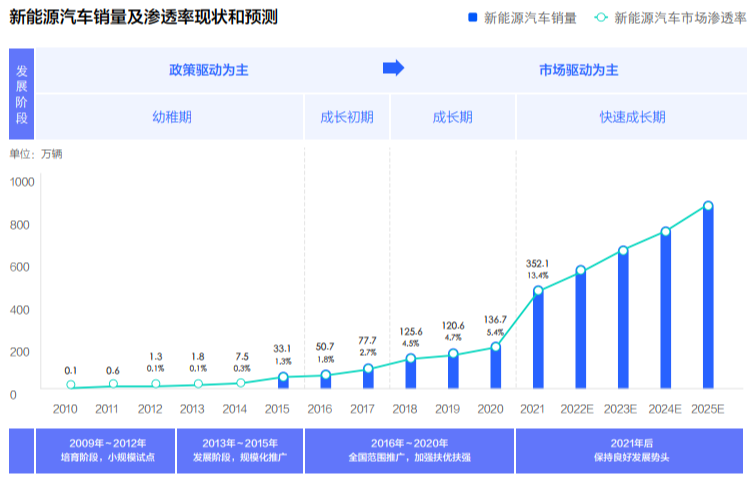Click the 2021年后 保持良好发展势头 footer block
This screenshot has height=481, width=753.
tap(630, 451)
